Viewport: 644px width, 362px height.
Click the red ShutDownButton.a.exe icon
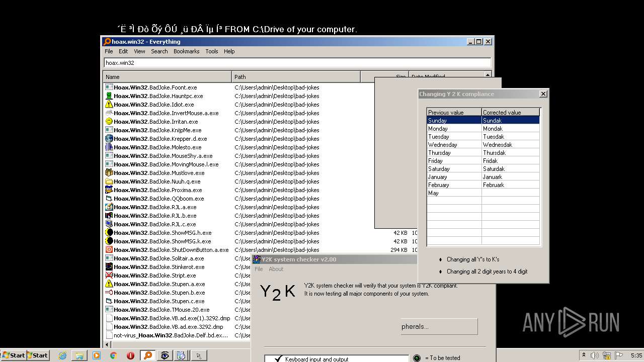109,249
